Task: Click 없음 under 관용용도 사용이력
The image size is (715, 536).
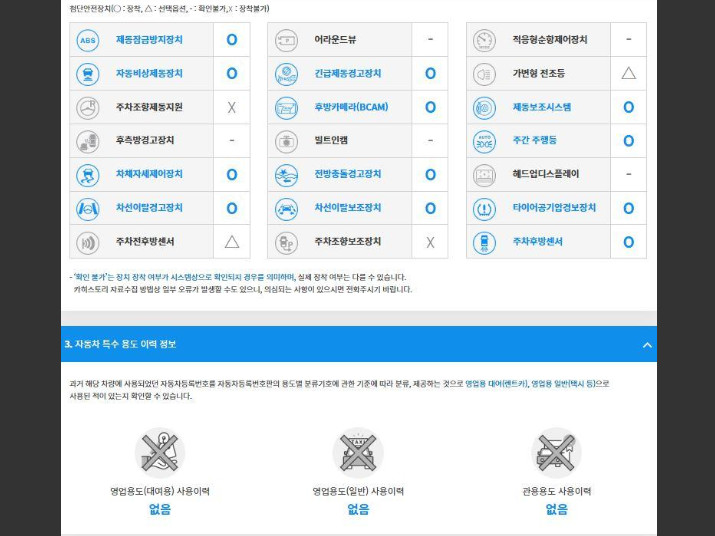Action: tap(556, 509)
